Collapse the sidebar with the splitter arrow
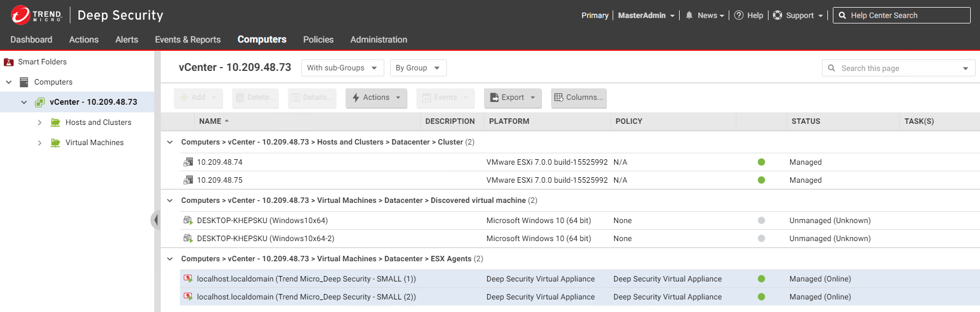 (x=156, y=220)
